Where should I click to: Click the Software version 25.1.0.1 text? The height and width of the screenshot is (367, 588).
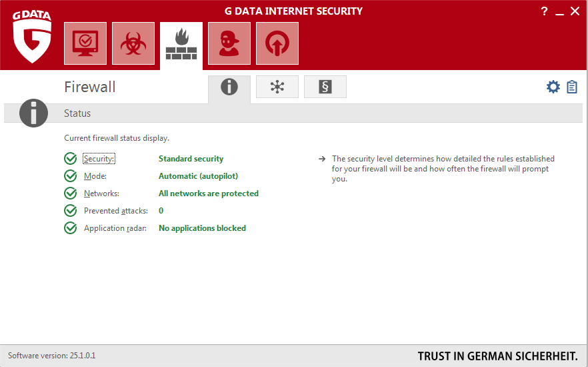click(52, 356)
